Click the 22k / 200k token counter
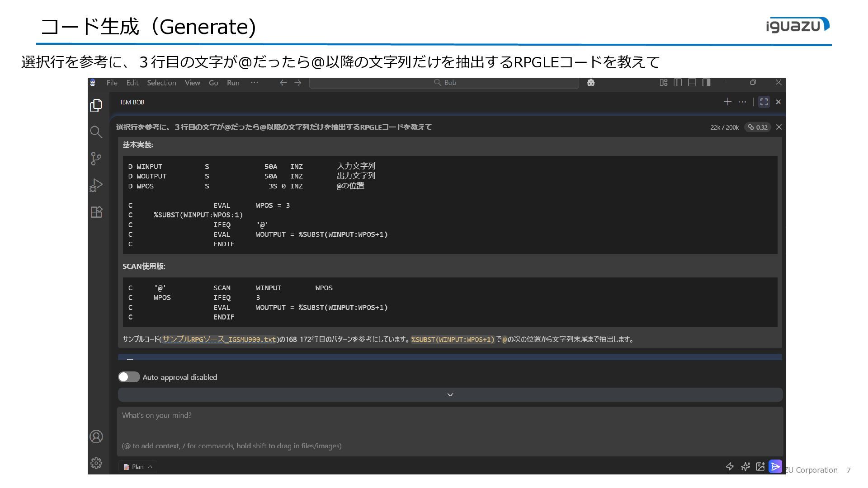 [x=724, y=127]
